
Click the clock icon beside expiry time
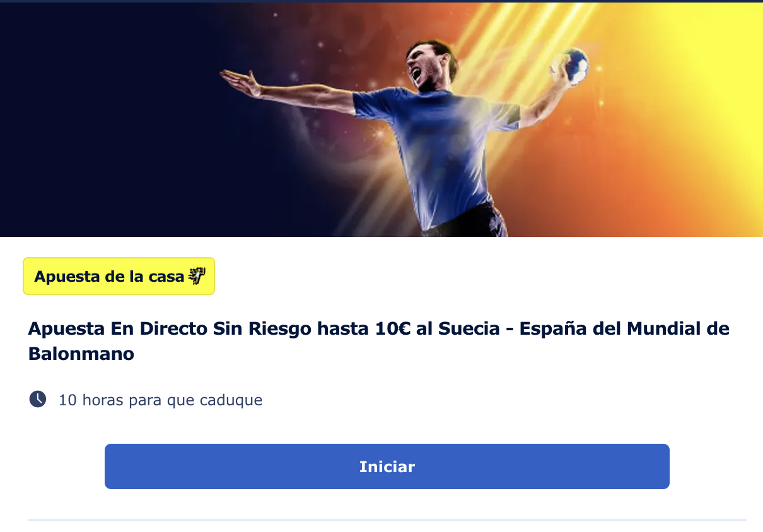click(38, 399)
